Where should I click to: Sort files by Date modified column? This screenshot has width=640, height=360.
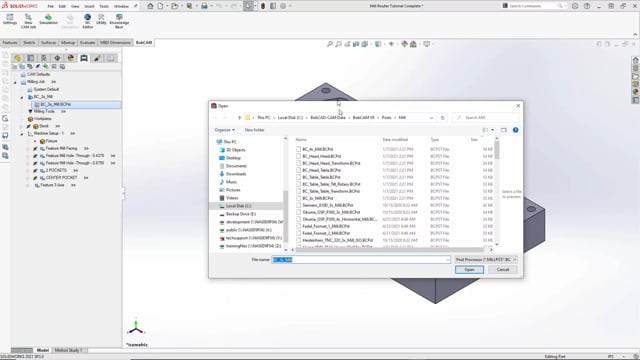(395, 140)
